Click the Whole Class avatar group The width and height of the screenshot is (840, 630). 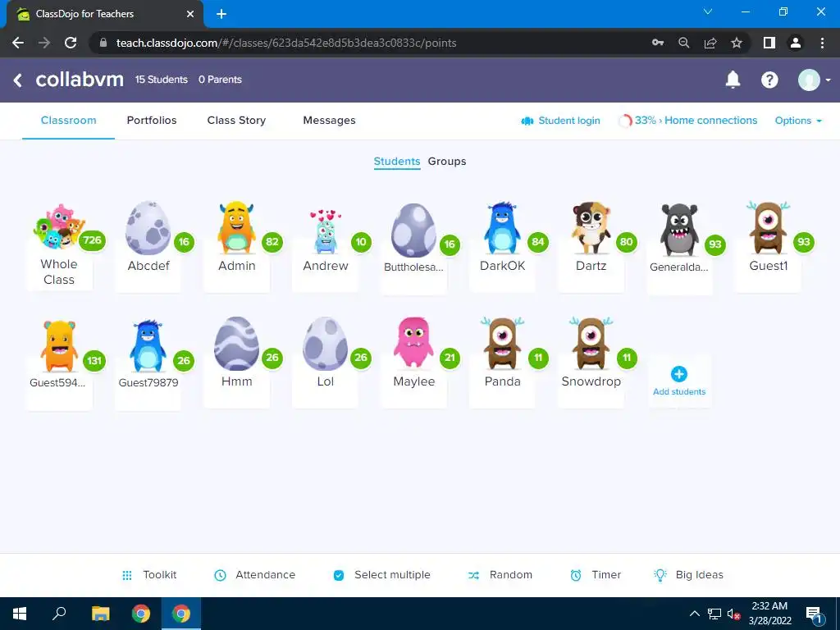click(58, 226)
